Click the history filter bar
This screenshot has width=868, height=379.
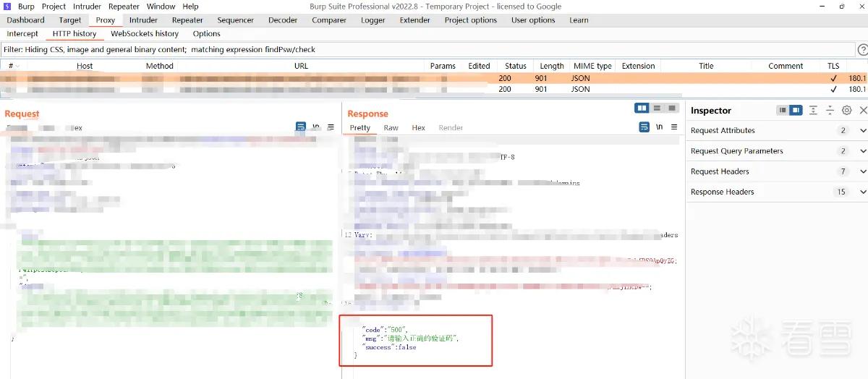tap(427, 50)
